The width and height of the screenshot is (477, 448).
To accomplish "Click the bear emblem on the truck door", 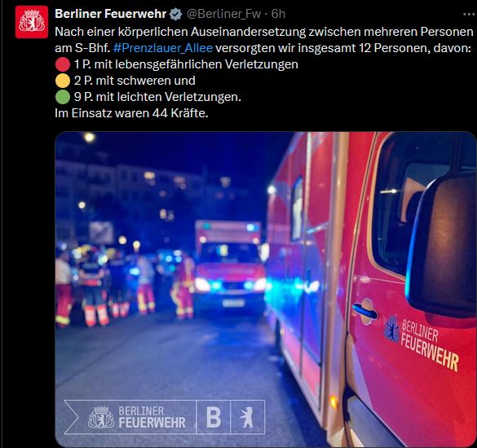I will pyautogui.click(x=392, y=329).
